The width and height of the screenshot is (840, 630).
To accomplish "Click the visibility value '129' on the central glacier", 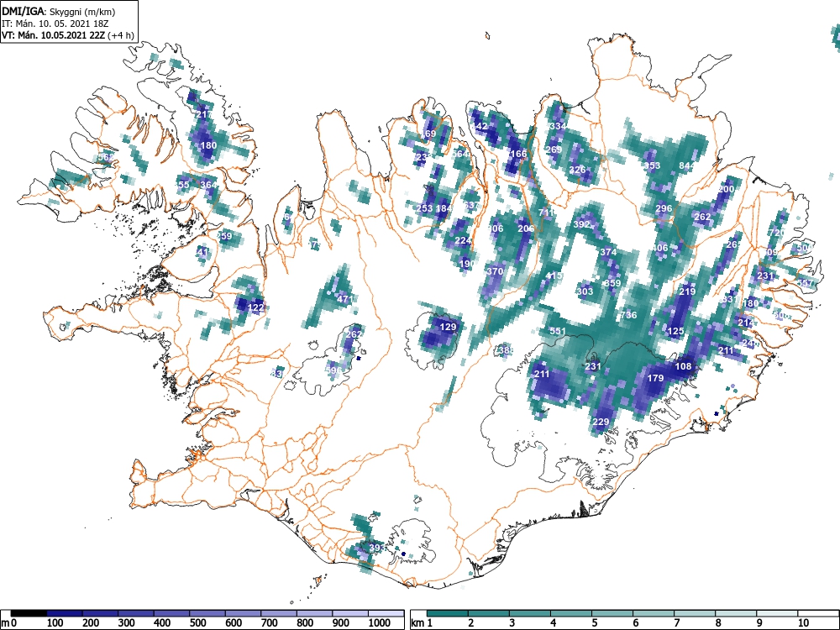I will tap(448, 327).
